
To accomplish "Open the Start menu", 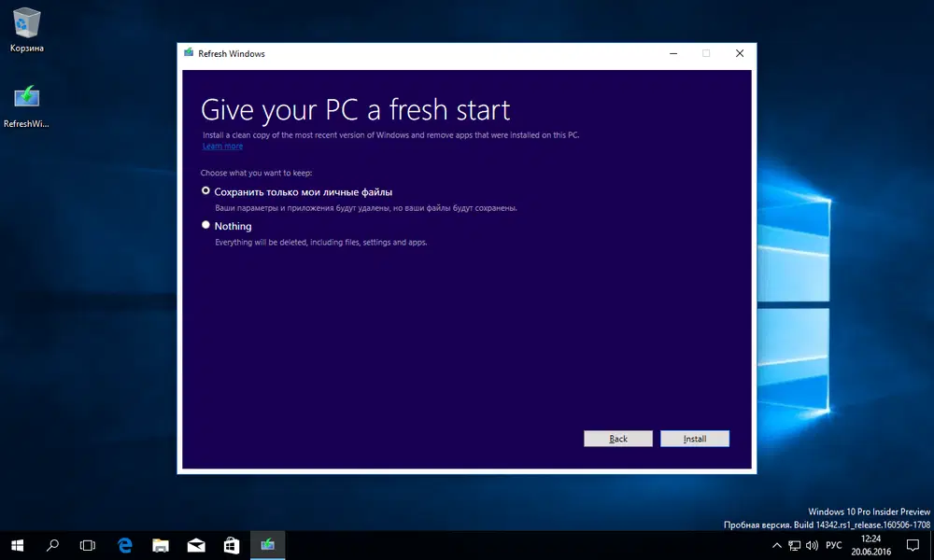I will click(18, 545).
